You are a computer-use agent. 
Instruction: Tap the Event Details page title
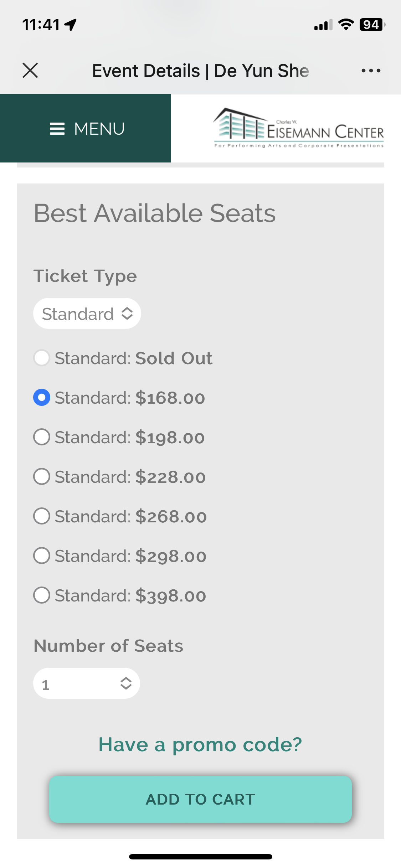200,71
